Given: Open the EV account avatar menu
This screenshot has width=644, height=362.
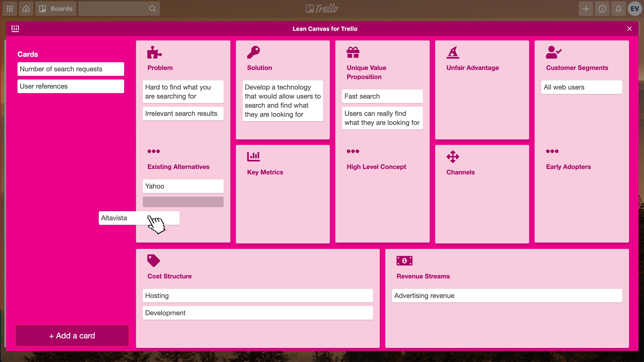Looking at the screenshot, I should pyautogui.click(x=634, y=9).
